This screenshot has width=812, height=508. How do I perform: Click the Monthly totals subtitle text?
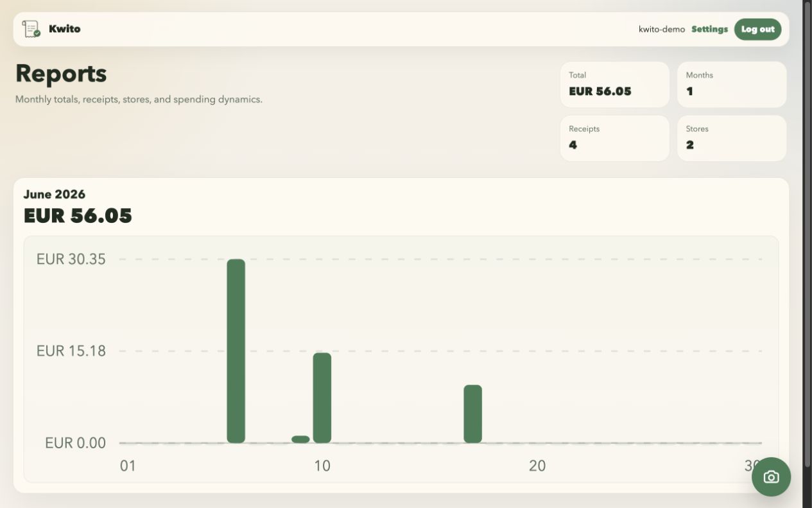point(139,100)
